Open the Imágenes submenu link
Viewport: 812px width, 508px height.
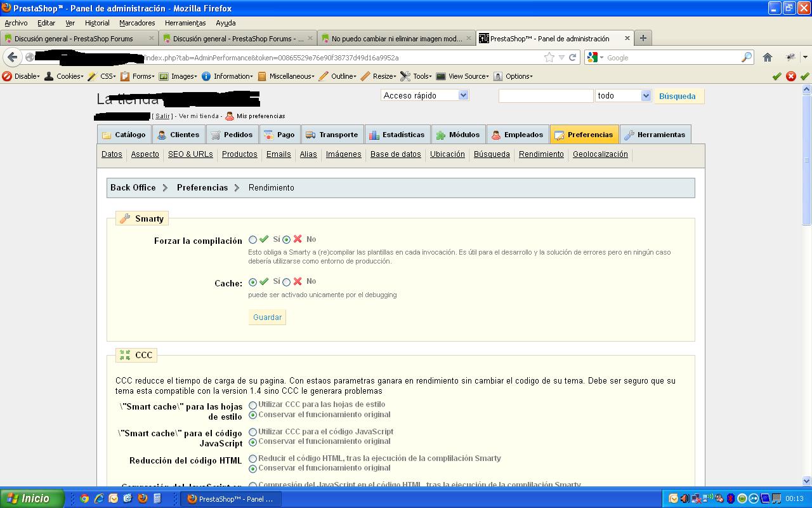point(344,154)
